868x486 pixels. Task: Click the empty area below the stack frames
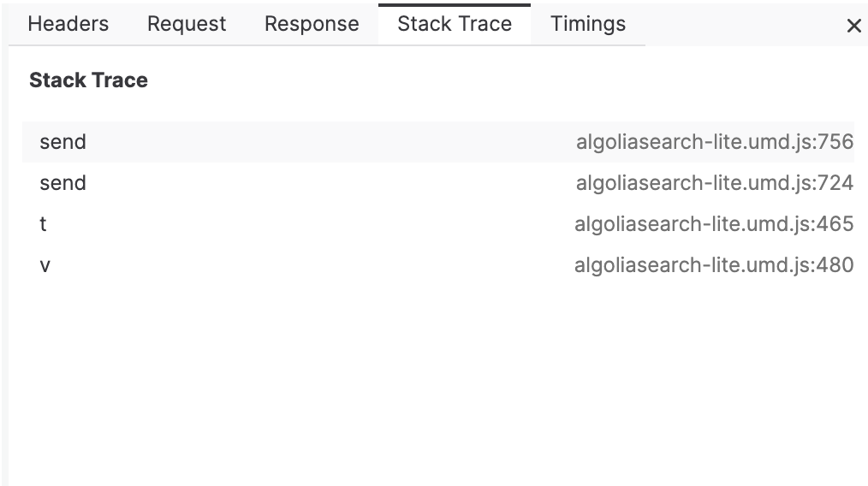[x=437, y=382]
